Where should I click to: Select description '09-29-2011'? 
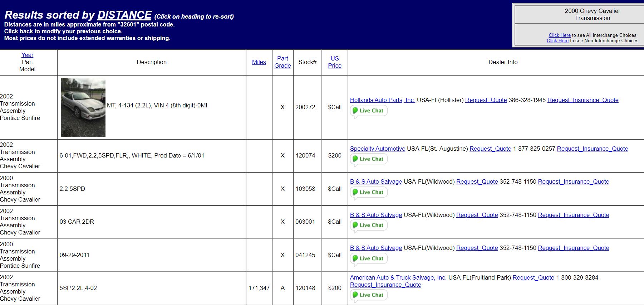[x=74, y=255]
